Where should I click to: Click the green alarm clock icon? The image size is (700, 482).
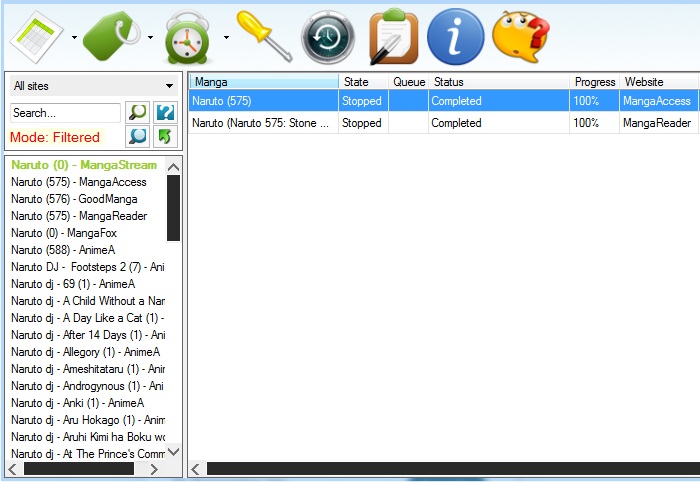click(187, 37)
